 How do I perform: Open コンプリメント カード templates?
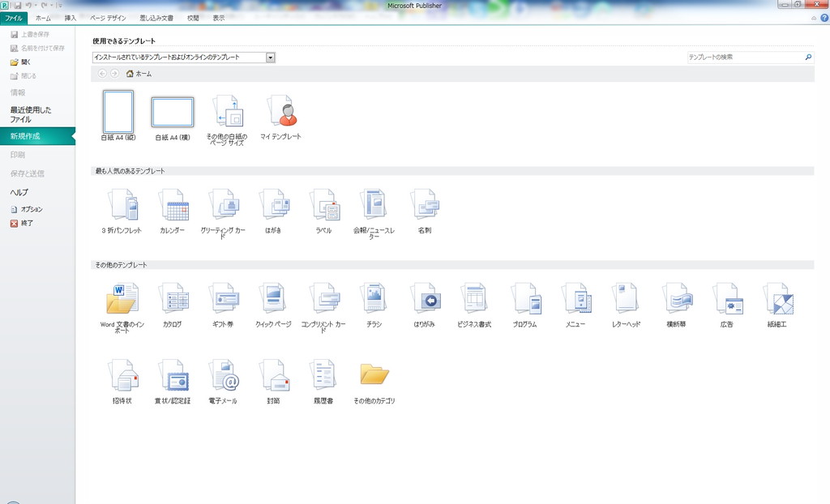[x=323, y=308]
